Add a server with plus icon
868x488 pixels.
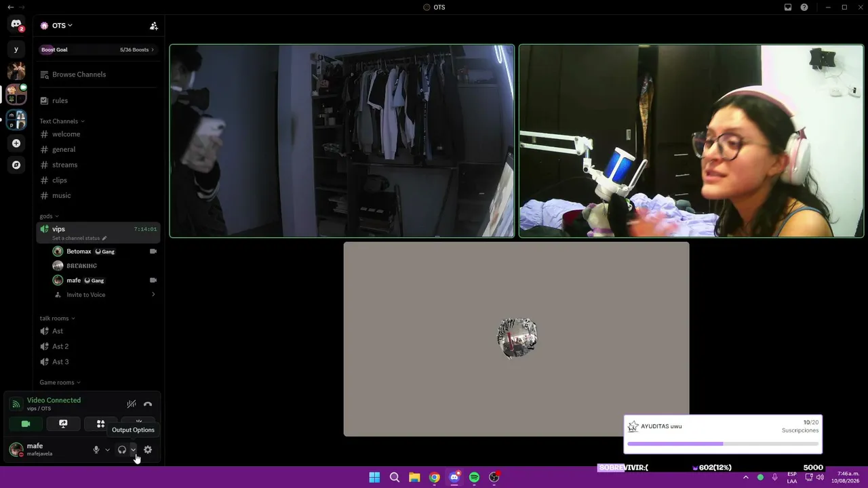point(16,143)
